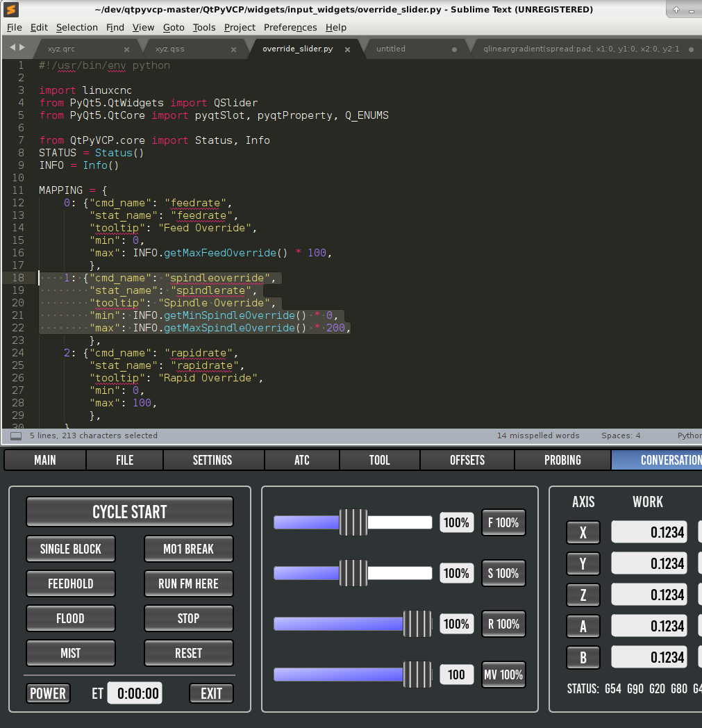Image resolution: width=702 pixels, height=728 pixels.
Task: Click the EXIT button
Action: coord(211,693)
